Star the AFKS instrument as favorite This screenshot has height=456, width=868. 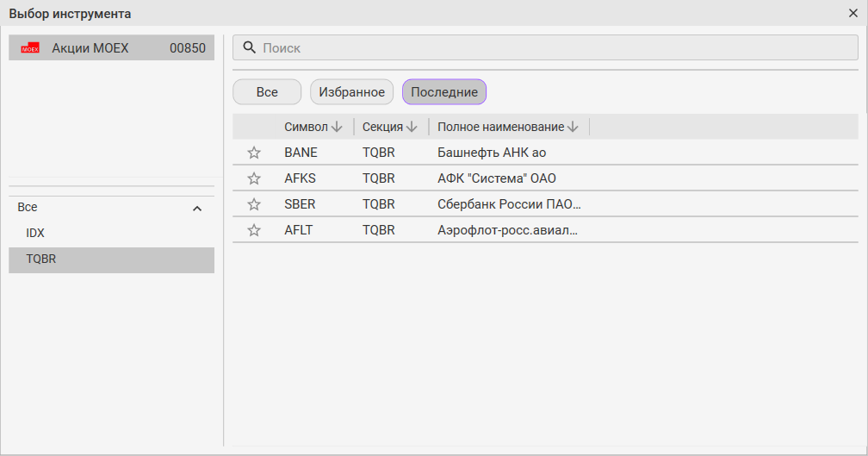[254, 178]
